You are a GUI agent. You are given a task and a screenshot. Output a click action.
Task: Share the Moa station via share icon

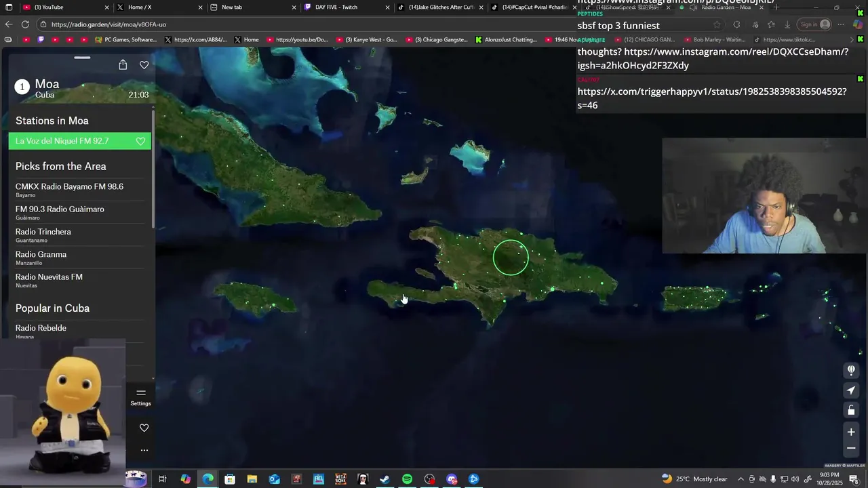point(123,65)
